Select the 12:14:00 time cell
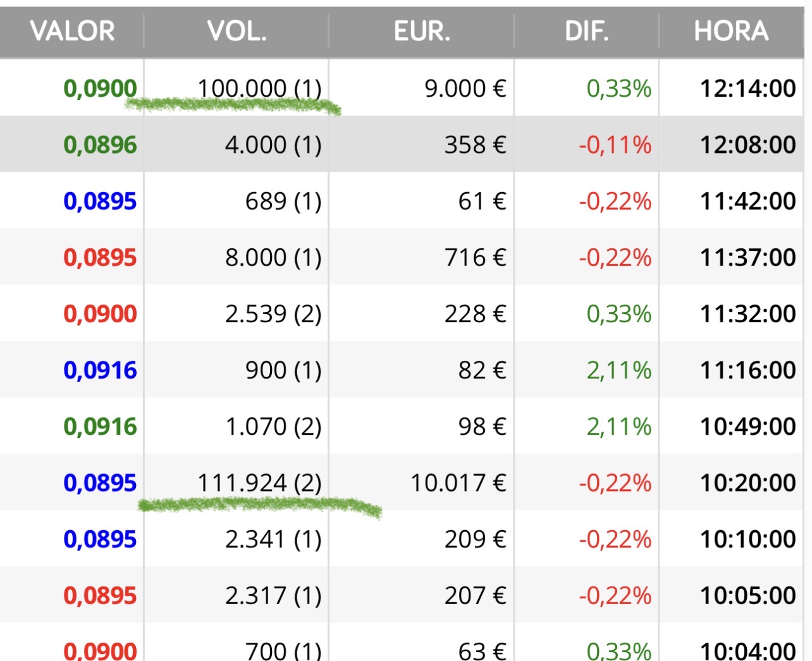 click(747, 88)
